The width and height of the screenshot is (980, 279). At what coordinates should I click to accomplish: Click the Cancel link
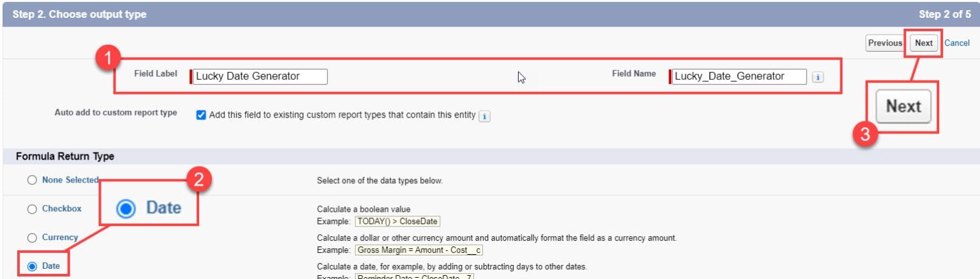[956, 43]
